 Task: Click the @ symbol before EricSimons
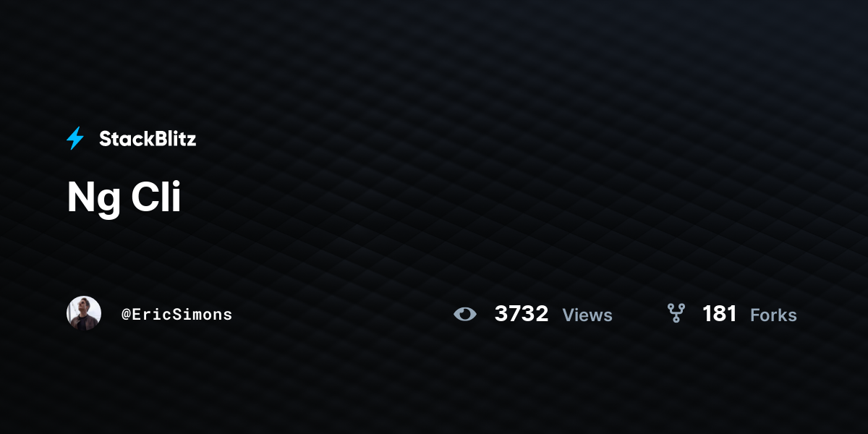tap(126, 314)
